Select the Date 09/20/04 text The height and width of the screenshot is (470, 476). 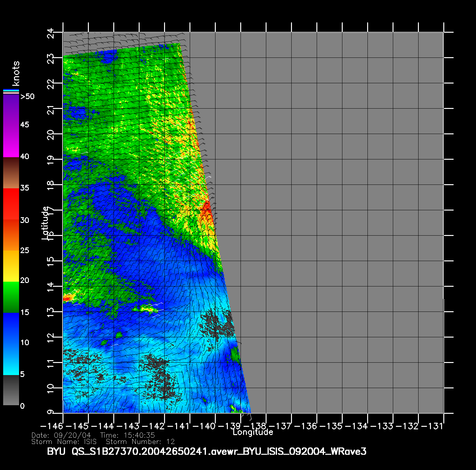pos(61,435)
